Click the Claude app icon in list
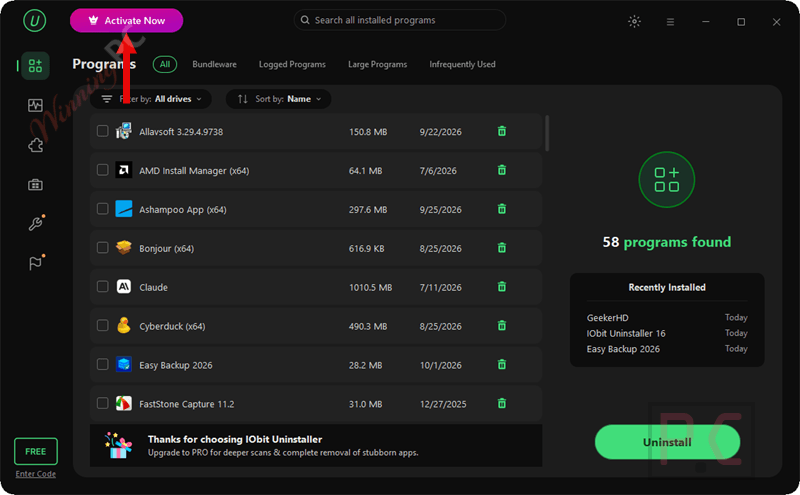Screen dimensions: 800x495 [123, 287]
